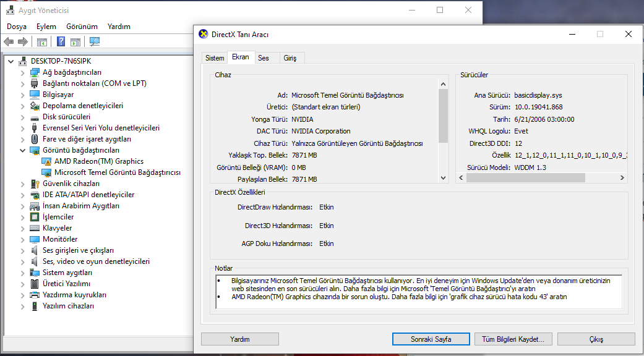Screen dimensions: 644x356
Task: Click the Cihaz list scroll up arrow
Action: coord(443,84)
